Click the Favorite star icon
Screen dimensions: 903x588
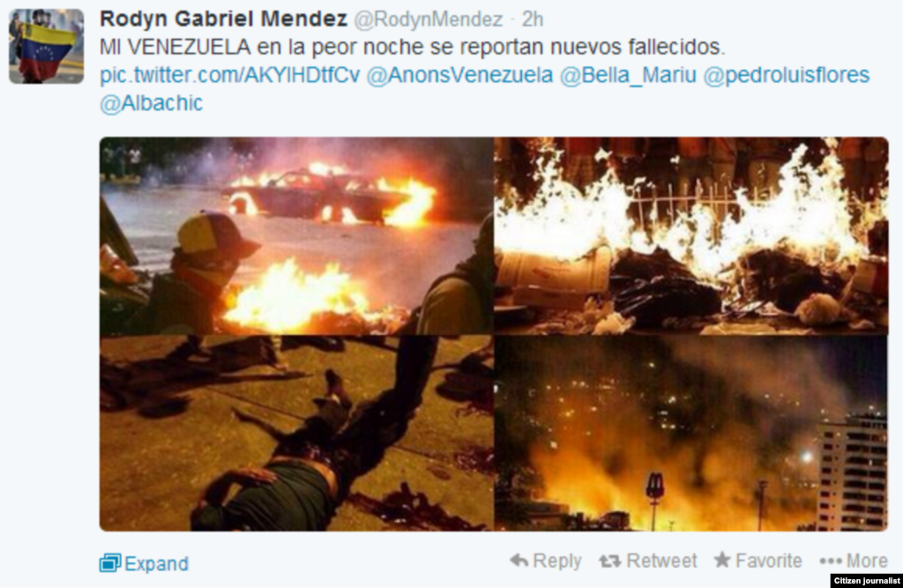(722, 560)
